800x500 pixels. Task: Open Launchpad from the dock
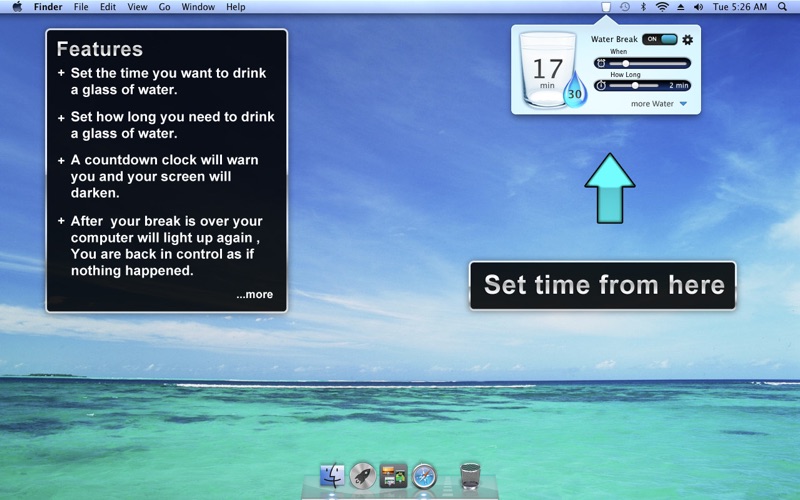(363, 476)
